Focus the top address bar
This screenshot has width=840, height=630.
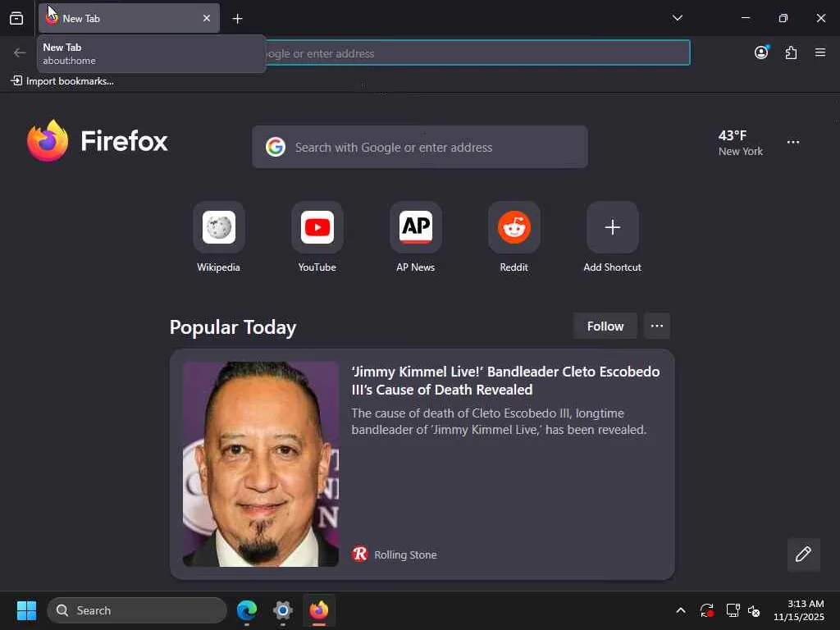click(x=477, y=53)
